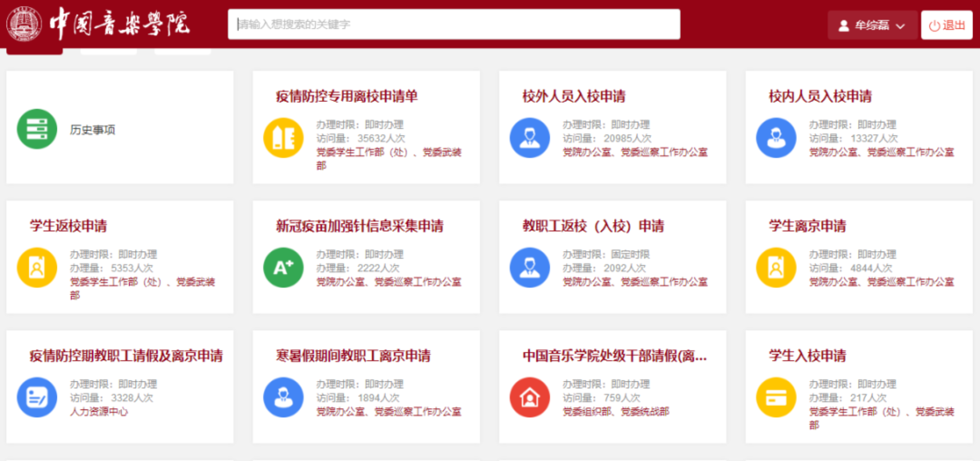The image size is (980, 461).
Task: Click the text 访问量: 20985人次
Action: click(607, 138)
